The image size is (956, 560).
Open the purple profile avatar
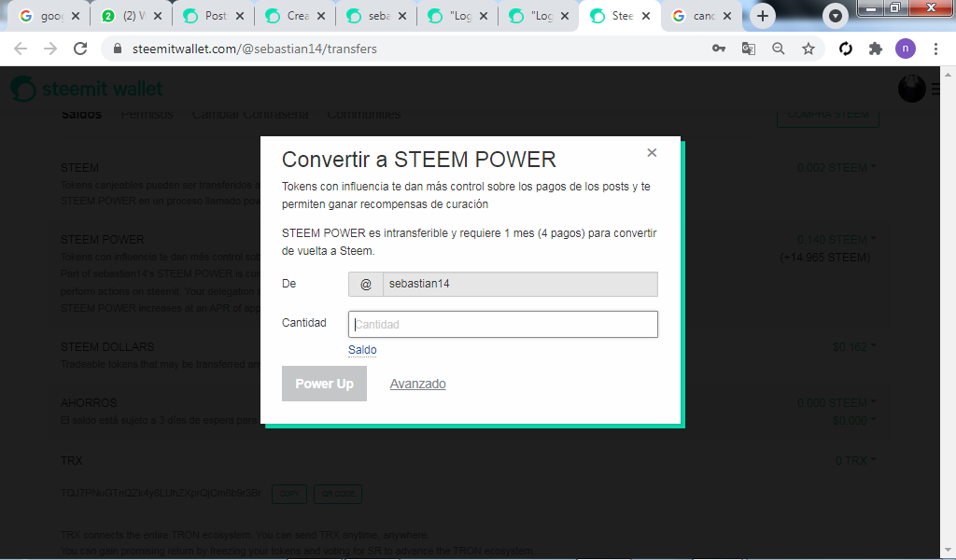tap(906, 49)
